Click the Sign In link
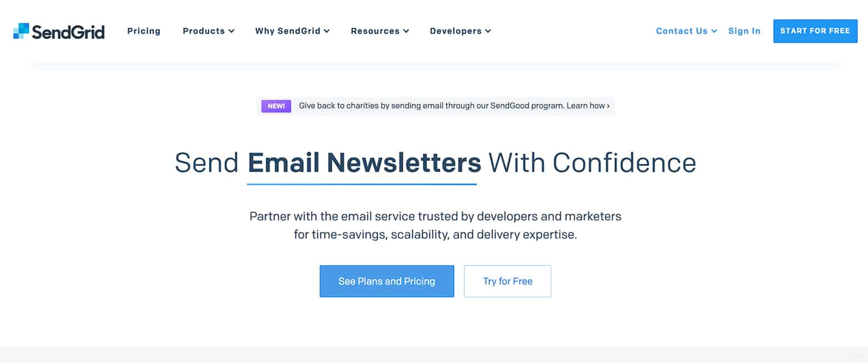The height and width of the screenshot is (363, 868). (x=744, y=31)
